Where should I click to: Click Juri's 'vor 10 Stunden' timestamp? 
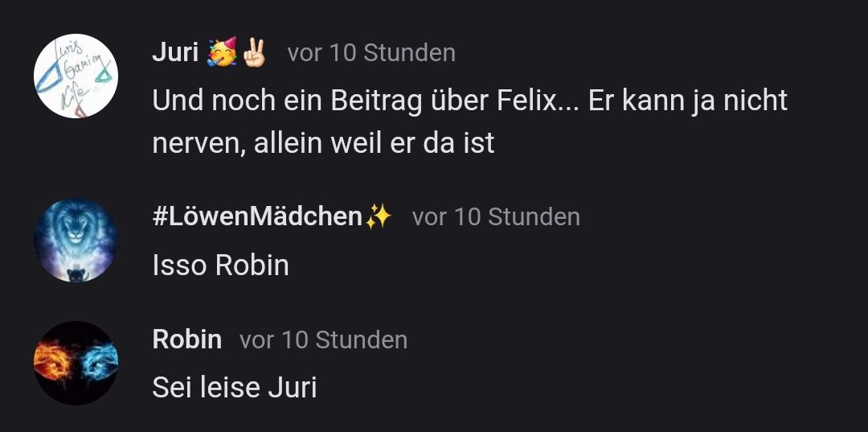[371, 53]
